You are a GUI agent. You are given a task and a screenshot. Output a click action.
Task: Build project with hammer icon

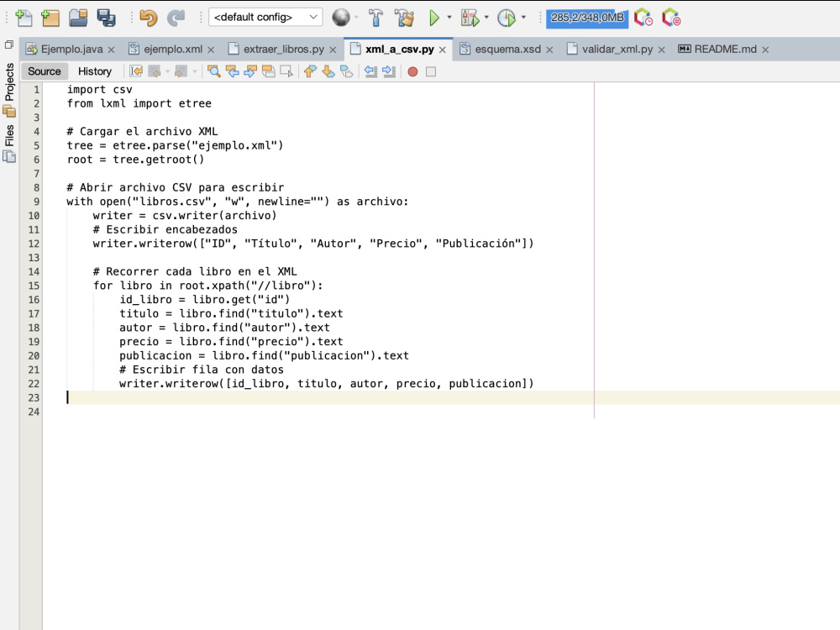click(375, 18)
